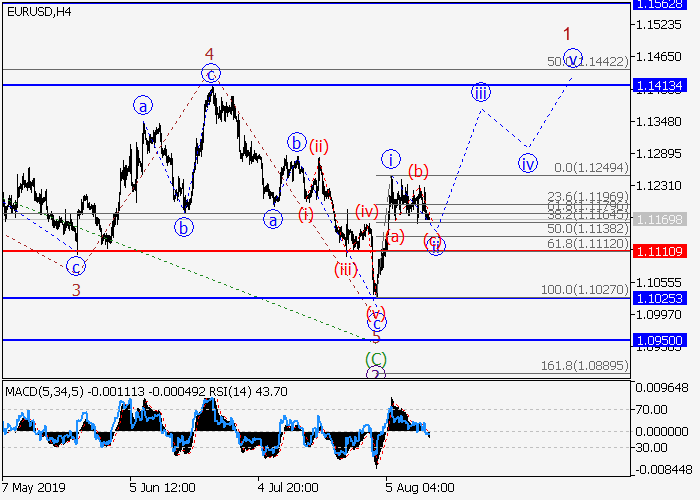Click the circled wave v label near top
The width and height of the screenshot is (700, 500).
[x=572, y=58]
